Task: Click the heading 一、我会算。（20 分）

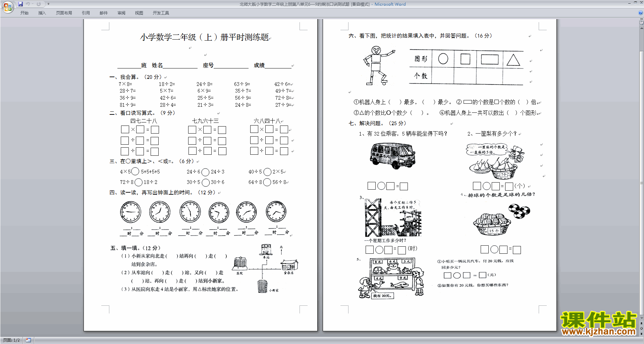Action: [136, 77]
